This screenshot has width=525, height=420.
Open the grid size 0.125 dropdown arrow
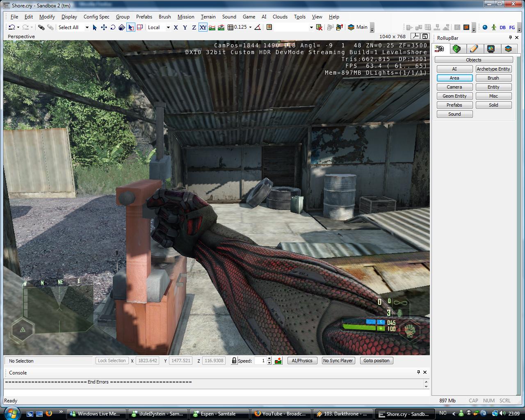pos(250,27)
